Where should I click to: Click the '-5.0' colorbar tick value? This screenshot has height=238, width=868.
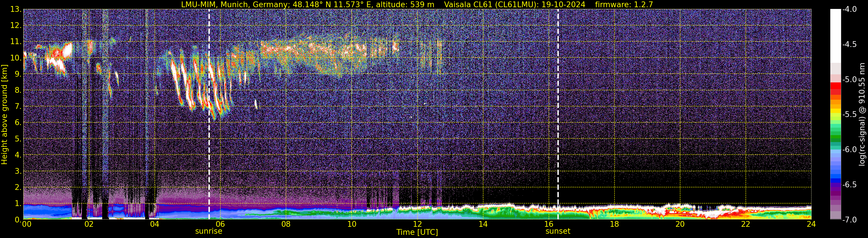click(849, 80)
